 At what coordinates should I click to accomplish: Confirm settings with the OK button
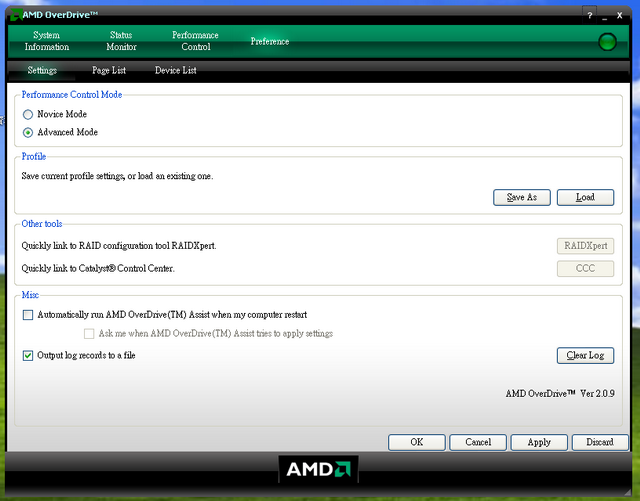click(417, 442)
